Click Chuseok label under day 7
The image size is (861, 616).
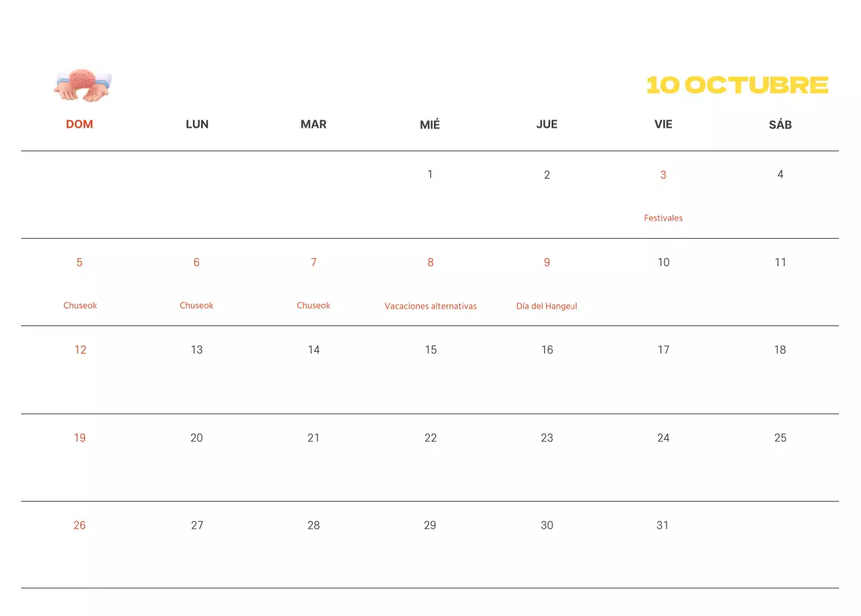click(313, 305)
